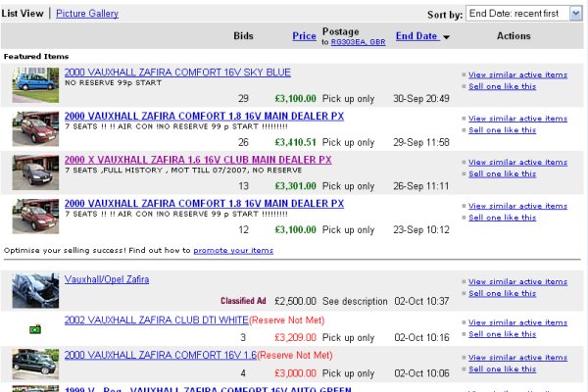Open the Vauxhall/Opel Zafira listing title

pyautogui.click(x=107, y=279)
